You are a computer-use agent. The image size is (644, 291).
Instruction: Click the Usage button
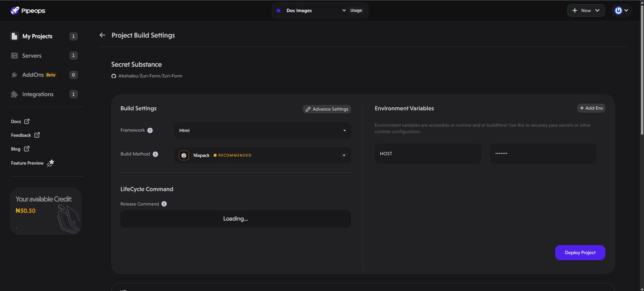point(356,10)
